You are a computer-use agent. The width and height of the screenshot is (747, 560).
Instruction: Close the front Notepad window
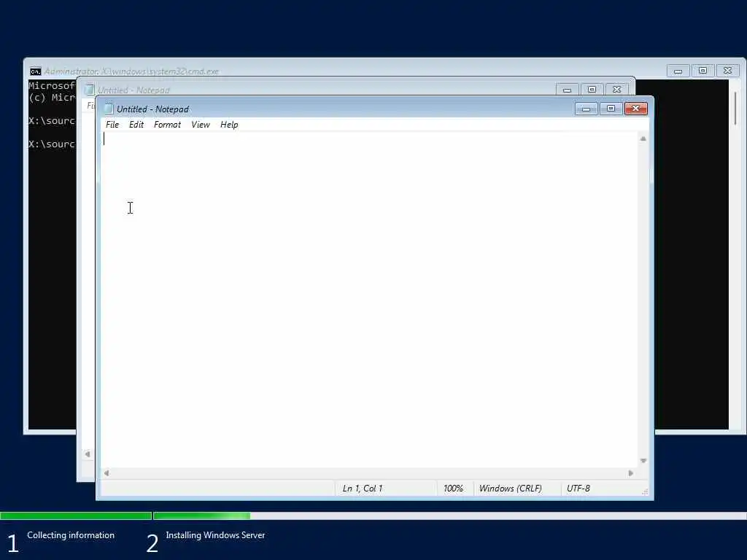[x=635, y=109]
